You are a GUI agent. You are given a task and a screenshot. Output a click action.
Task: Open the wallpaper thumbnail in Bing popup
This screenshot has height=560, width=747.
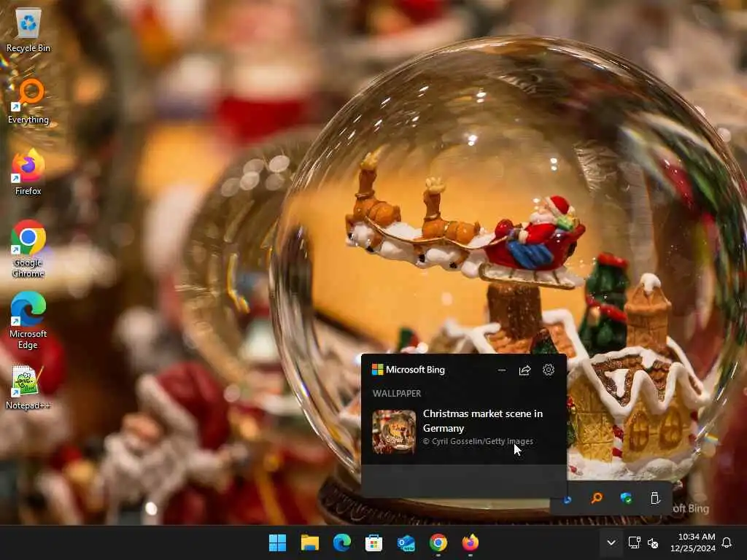(394, 432)
